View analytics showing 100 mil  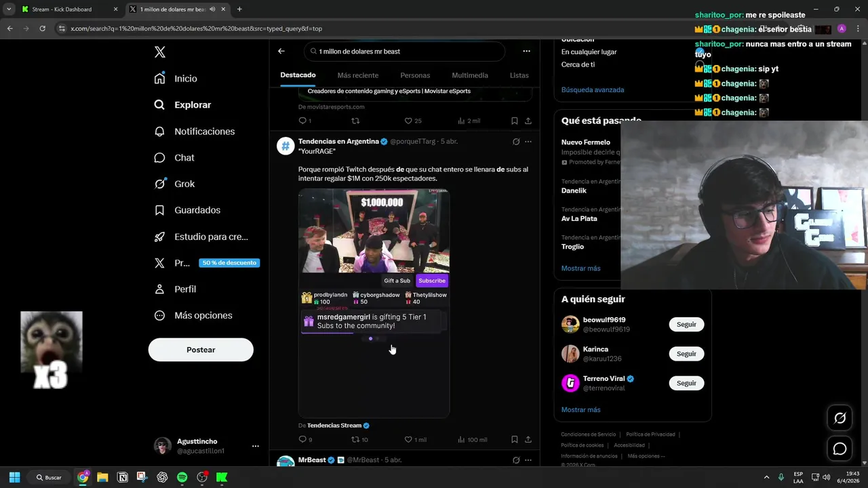pos(472,439)
